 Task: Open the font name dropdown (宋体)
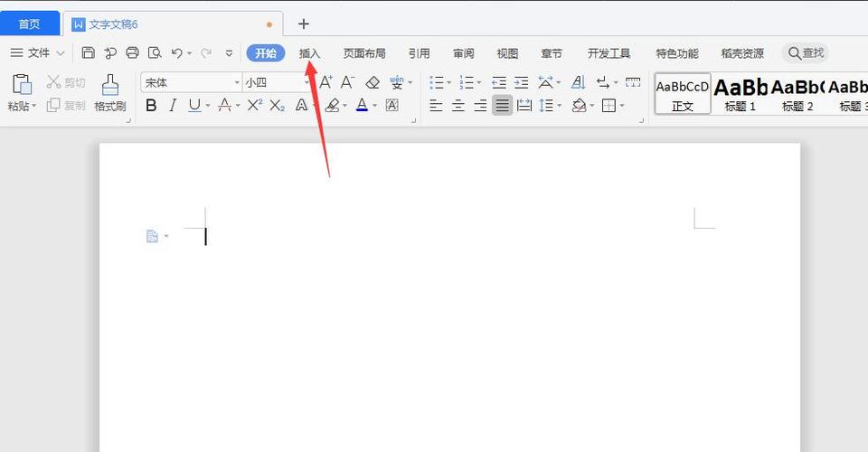pyautogui.click(x=237, y=82)
